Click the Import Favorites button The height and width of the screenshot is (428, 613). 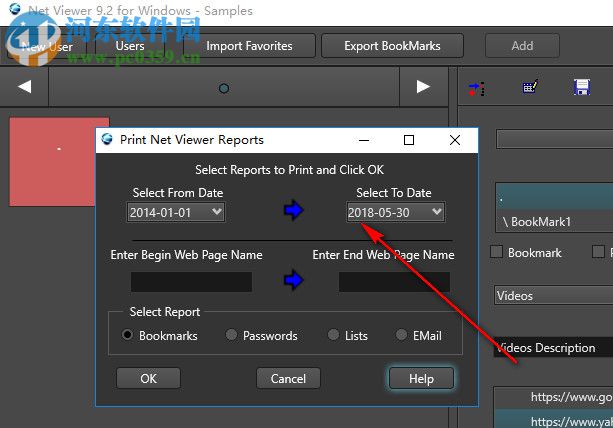click(x=249, y=46)
